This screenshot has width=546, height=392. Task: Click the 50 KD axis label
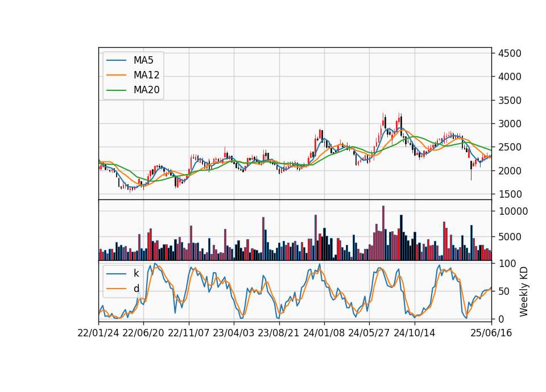pyautogui.click(x=504, y=291)
